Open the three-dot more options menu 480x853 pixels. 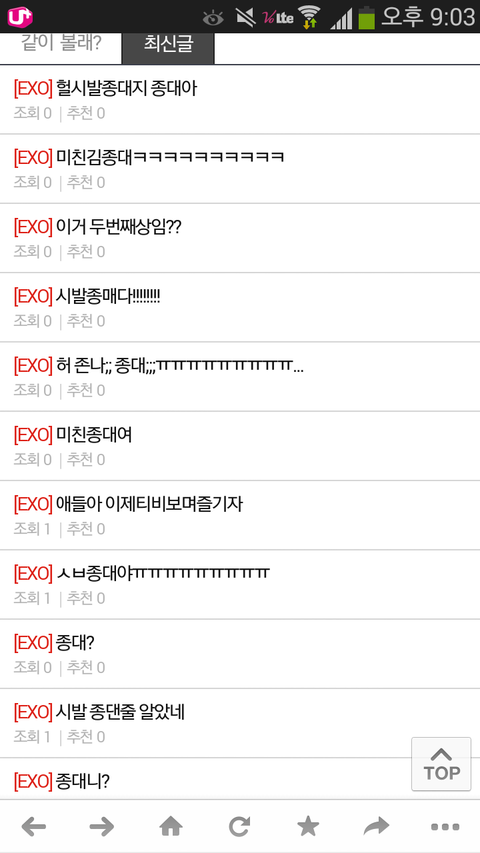pos(445,827)
